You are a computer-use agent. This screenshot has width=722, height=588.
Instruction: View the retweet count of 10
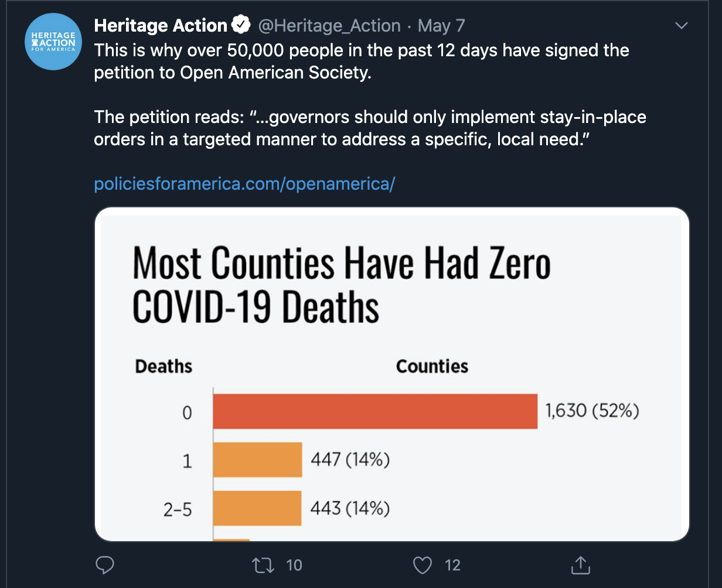coord(294,565)
